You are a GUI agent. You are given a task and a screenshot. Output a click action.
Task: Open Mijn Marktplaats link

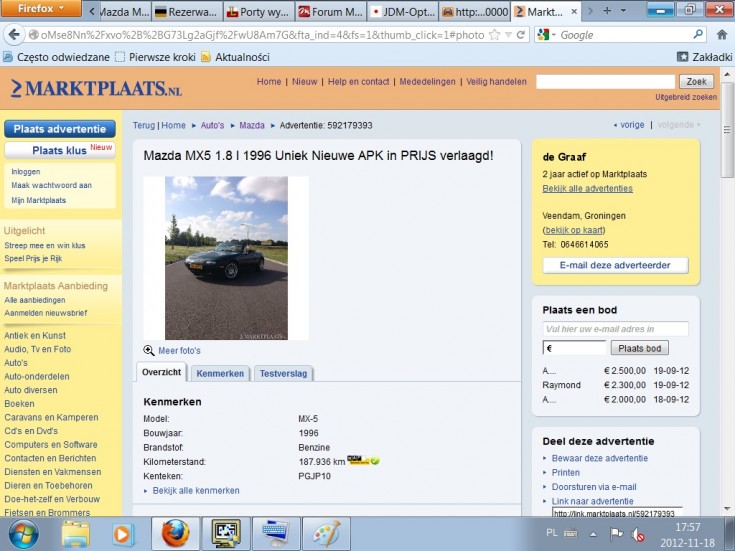click(x=38, y=200)
